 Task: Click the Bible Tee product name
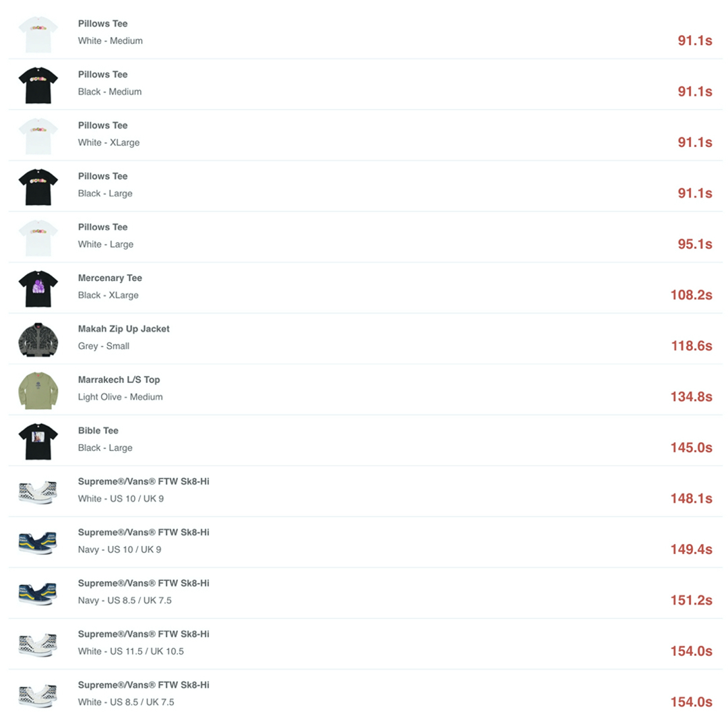(98, 431)
